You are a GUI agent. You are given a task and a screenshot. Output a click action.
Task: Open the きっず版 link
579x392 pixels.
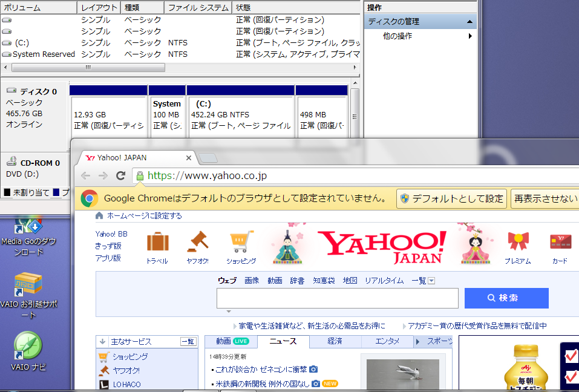pos(108,246)
